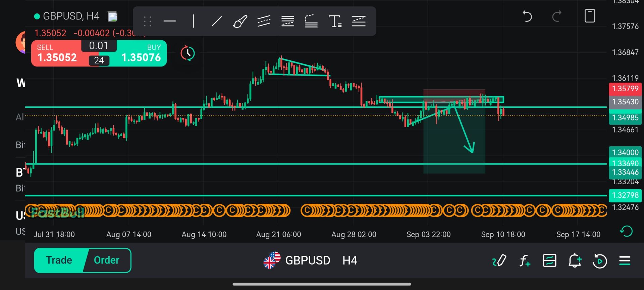Select the vertical line drawing tool
The image size is (644, 290).
tap(193, 21)
